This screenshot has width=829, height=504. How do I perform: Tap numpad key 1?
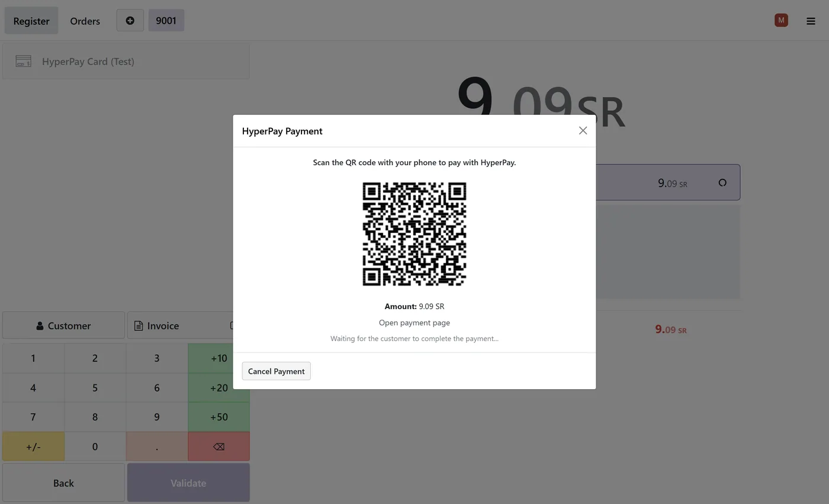(x=33, y=358)
